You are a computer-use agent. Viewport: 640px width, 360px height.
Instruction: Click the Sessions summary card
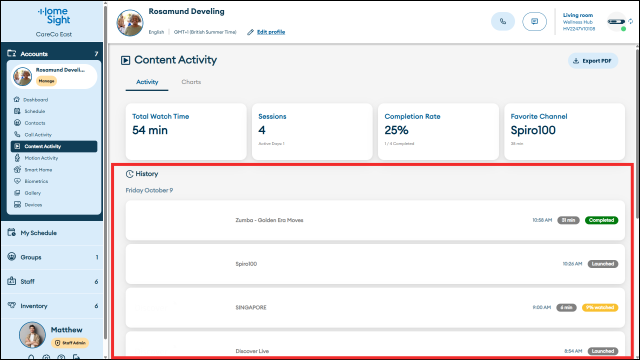coord(312,131)
